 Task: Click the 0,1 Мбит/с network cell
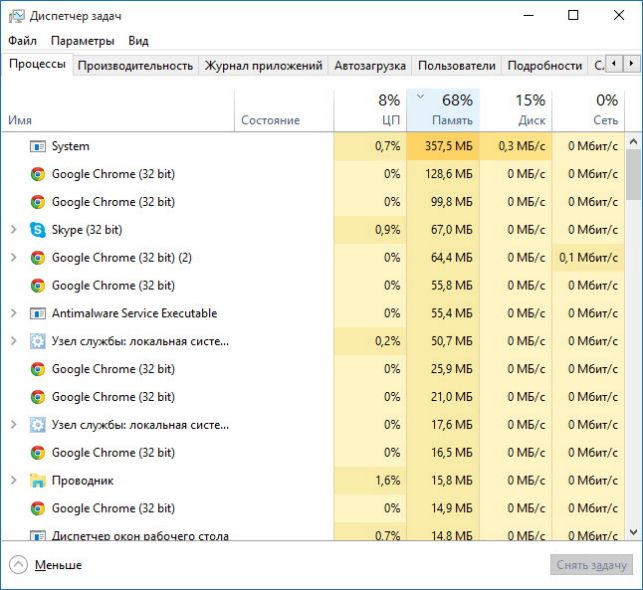coord(588,257)
